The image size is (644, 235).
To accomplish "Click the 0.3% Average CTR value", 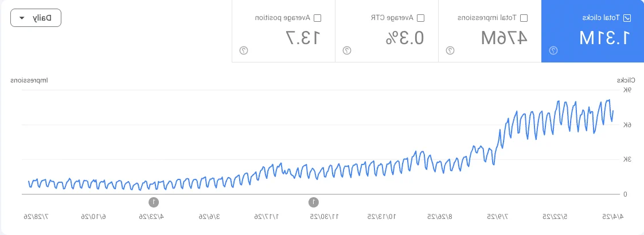I will [404, 38].
